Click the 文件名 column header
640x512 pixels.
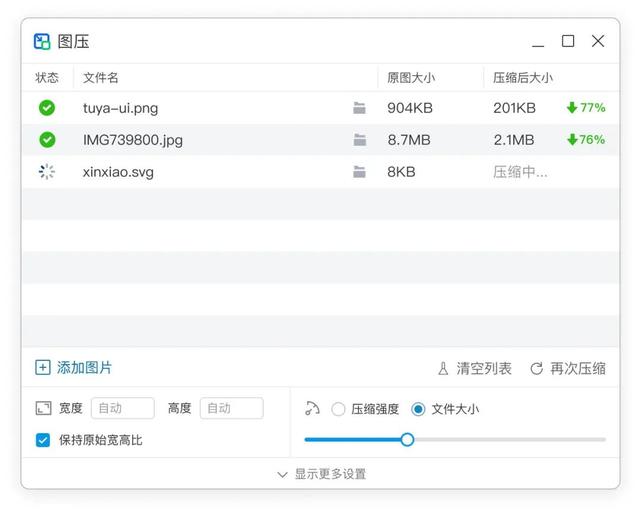tap(100, 78)
